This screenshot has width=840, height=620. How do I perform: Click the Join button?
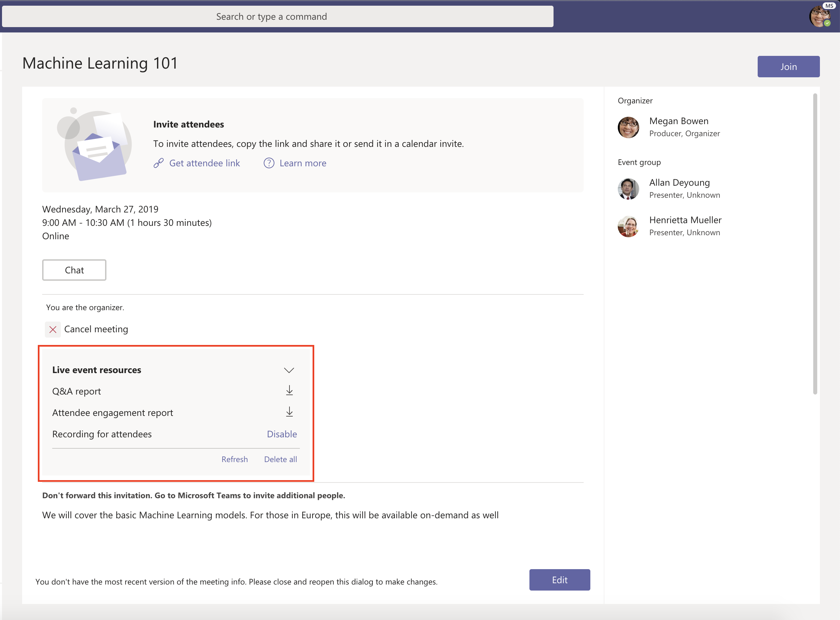coord(788,67)
